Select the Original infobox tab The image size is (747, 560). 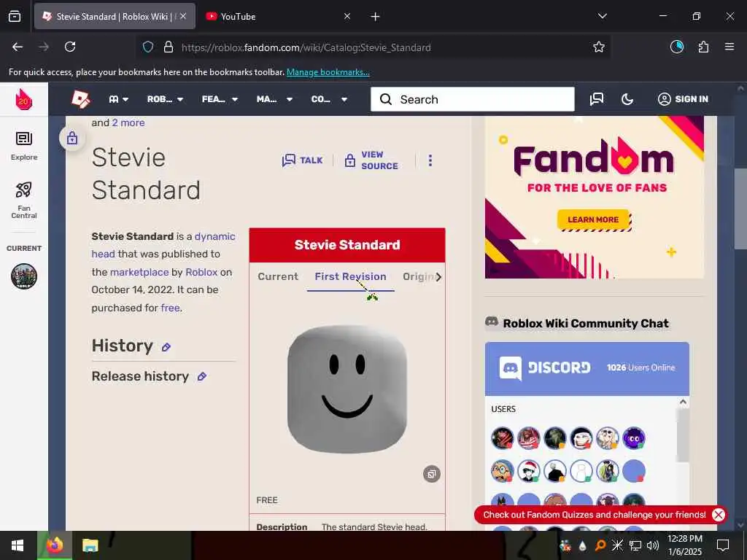(x=418, y=276)
